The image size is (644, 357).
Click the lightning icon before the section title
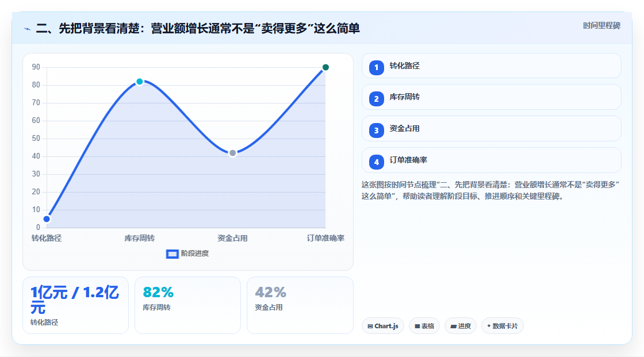coord(28,29)
